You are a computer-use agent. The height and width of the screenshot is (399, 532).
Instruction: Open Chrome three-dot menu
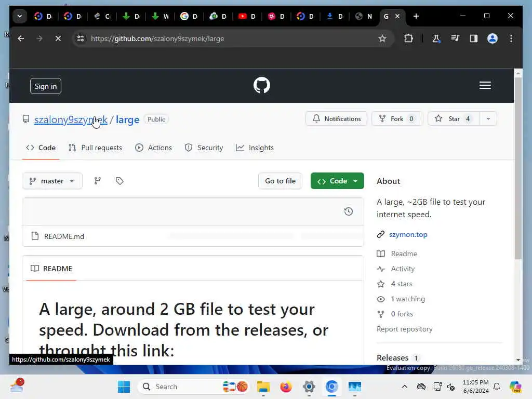coord(511,38)
